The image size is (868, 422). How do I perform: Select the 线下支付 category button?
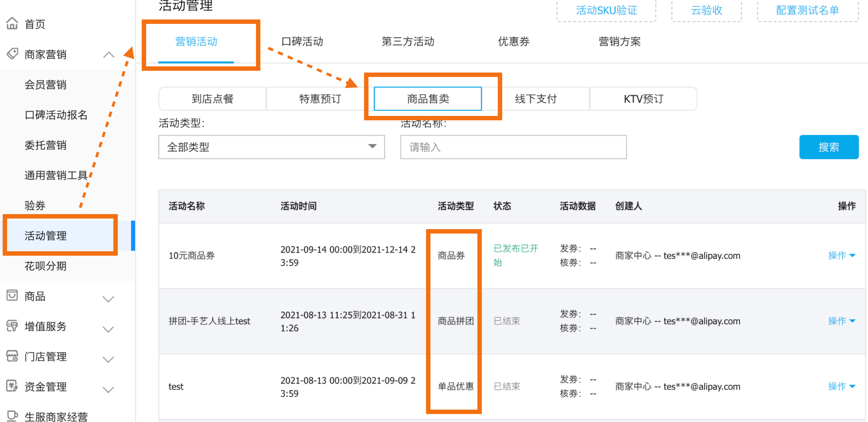coord(536,99)
